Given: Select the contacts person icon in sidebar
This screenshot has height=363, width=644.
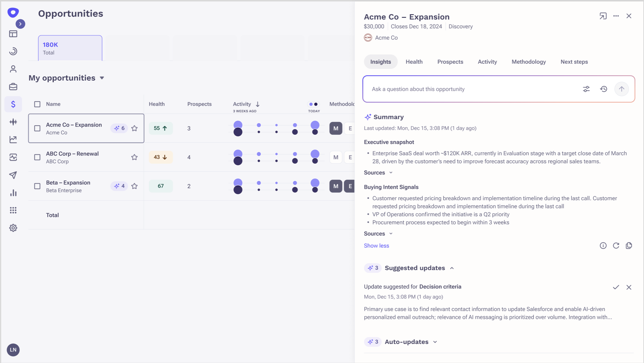Looking at the screenshot, I should tap(13, 69).
